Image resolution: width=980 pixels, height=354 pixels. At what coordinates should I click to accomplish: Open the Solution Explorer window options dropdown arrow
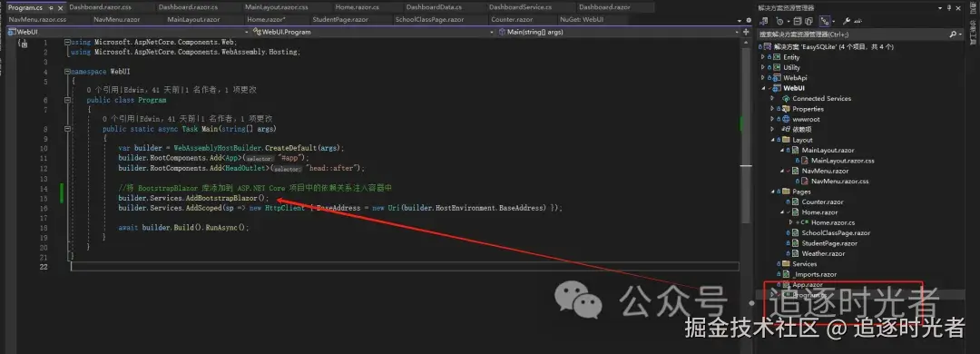[940, 8]
